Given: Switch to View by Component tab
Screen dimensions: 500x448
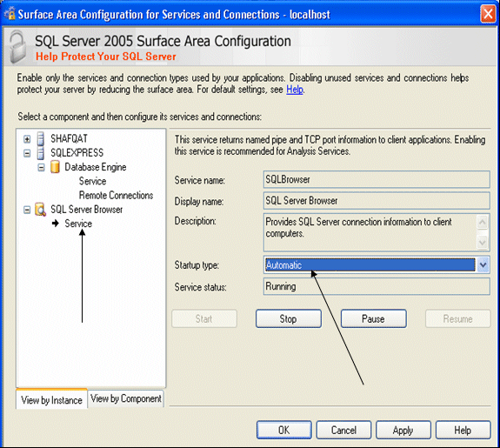Looking at the screenshot, I should [126, 398].
